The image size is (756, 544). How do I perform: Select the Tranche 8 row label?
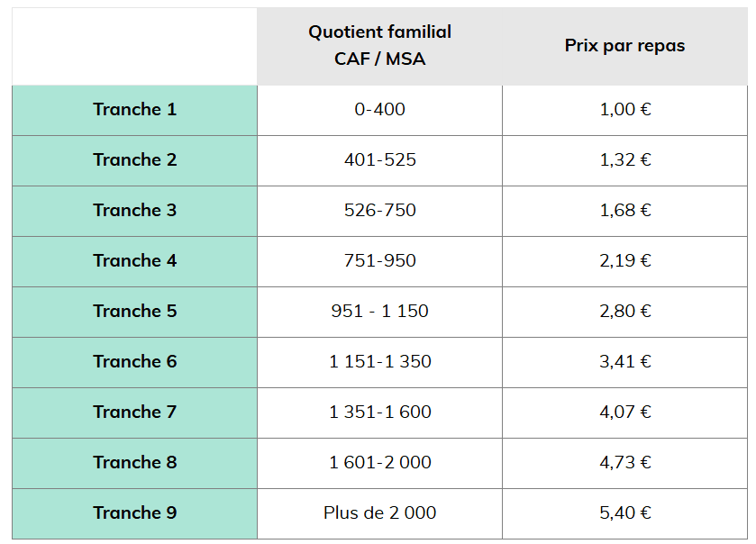(x=134, y=463)
